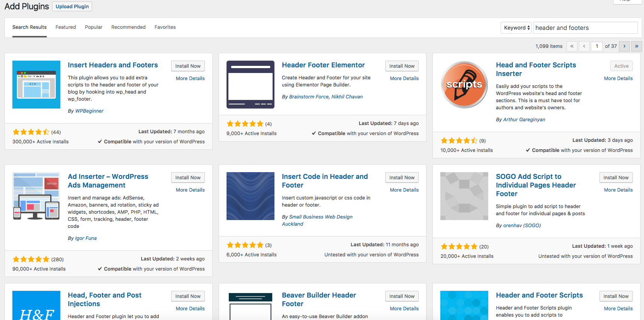Screen dimensions: 644x320
Task: Install Insert Code in Header and Footer
Action: (402, 177)
